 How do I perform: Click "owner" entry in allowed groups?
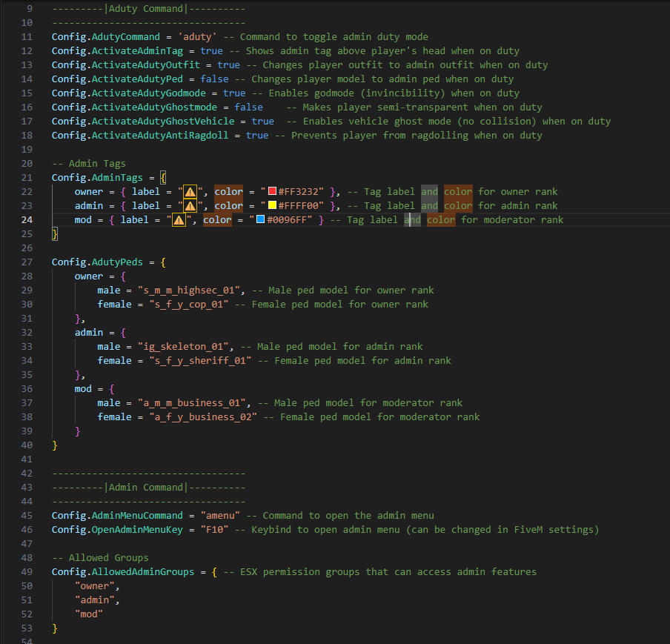click(x=95, y=586)
